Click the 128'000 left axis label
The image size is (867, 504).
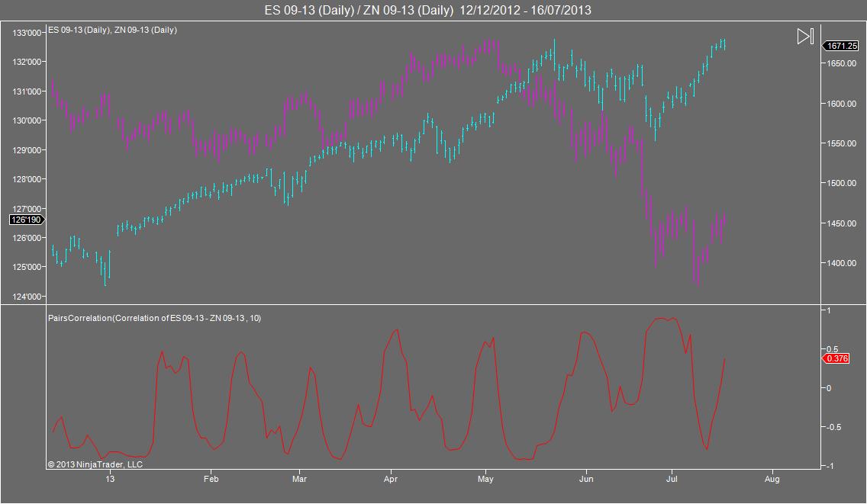[x=27, y=179]
